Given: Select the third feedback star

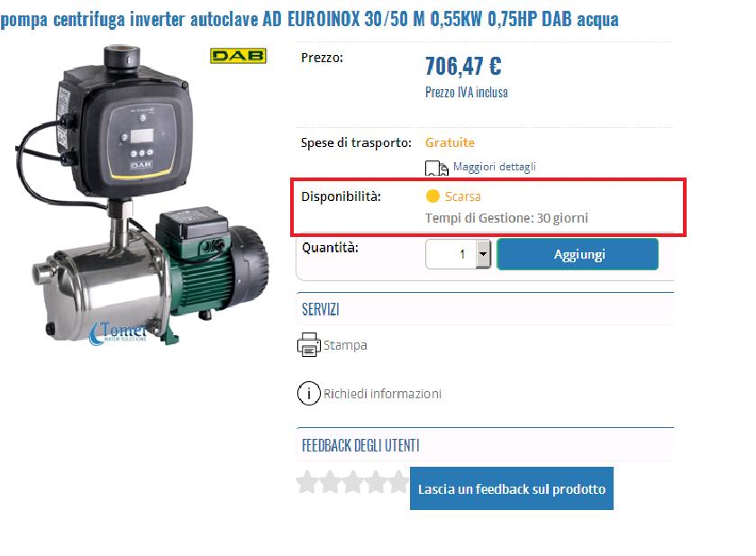Looking at the screenshot, I should tap(353, 482).
